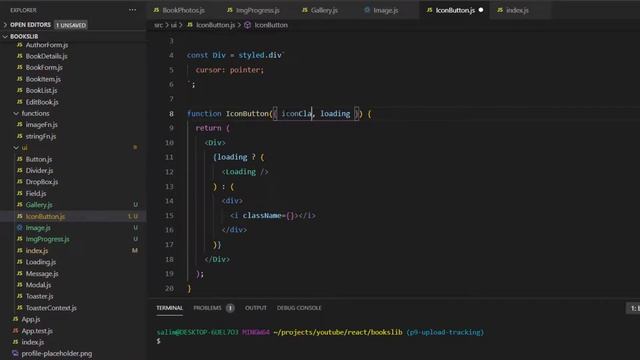Open App.js file
This screenshot has height=360, width=640.
(x=31, y=319)
